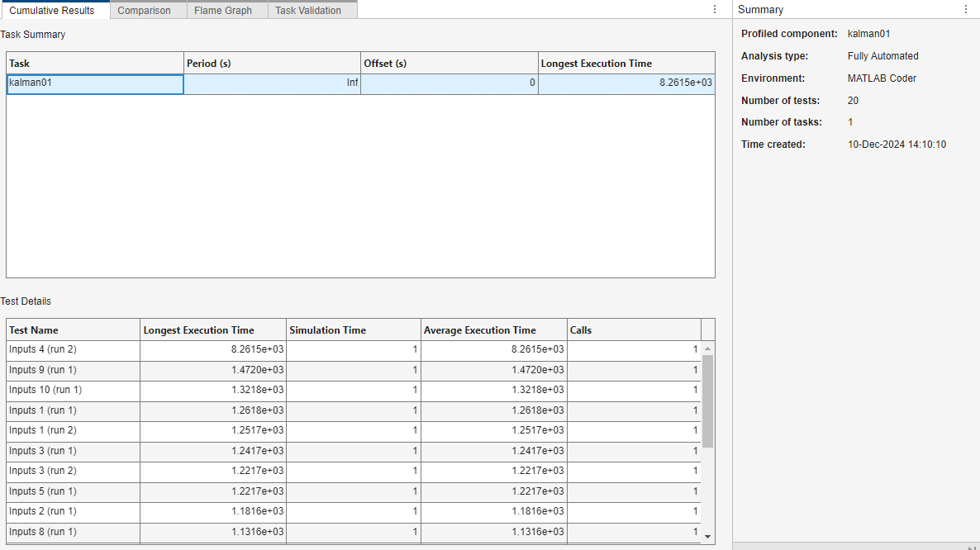The image size is (980, 550).
Task: Sort Test Details by Test Name header
Action: point(72,330)
